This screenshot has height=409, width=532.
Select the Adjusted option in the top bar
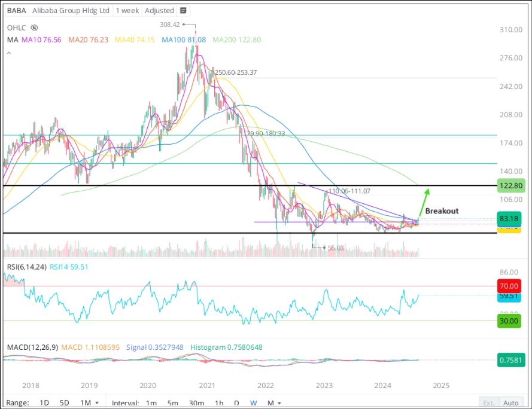click(159, 10)
